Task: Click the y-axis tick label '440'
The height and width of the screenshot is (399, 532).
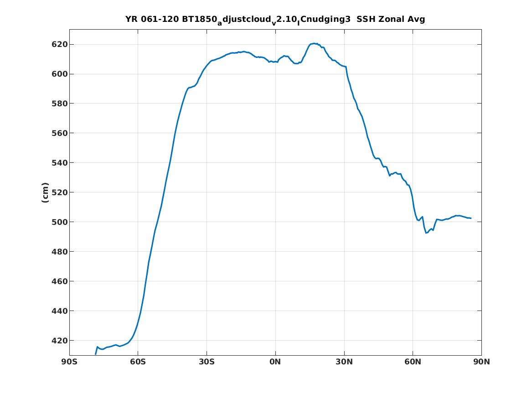Action: tap(60, 311)
